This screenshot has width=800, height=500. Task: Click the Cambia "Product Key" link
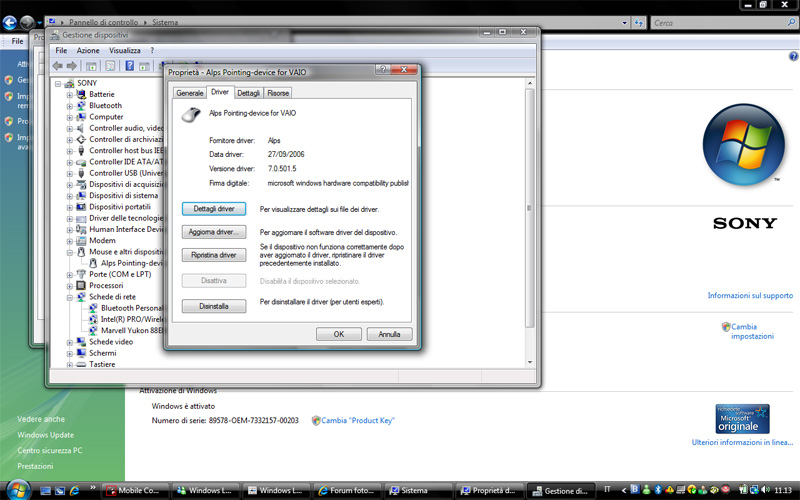[358, 420]
